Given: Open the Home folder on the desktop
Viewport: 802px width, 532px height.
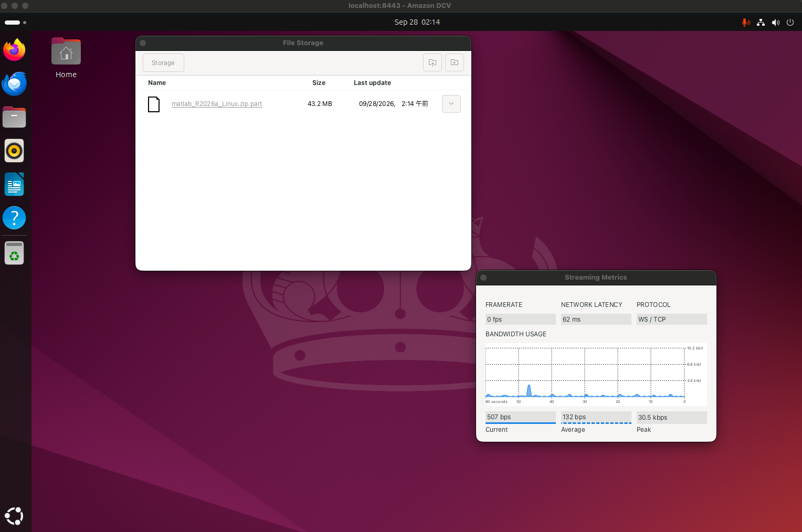Looking at the screenshot, I should pyautogui.click(x=66, y=58).
